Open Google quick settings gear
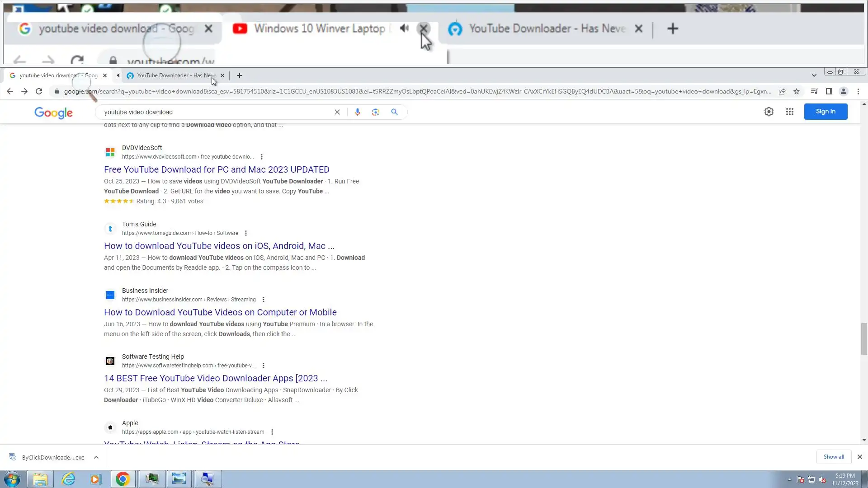The height and width of the screenshot is (488, 868). tap(769, 112)
